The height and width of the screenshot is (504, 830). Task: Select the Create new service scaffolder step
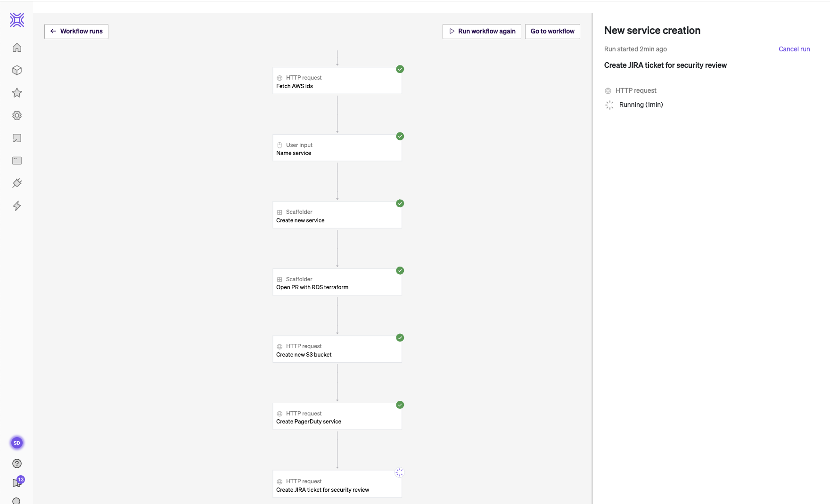click(337, 216)
